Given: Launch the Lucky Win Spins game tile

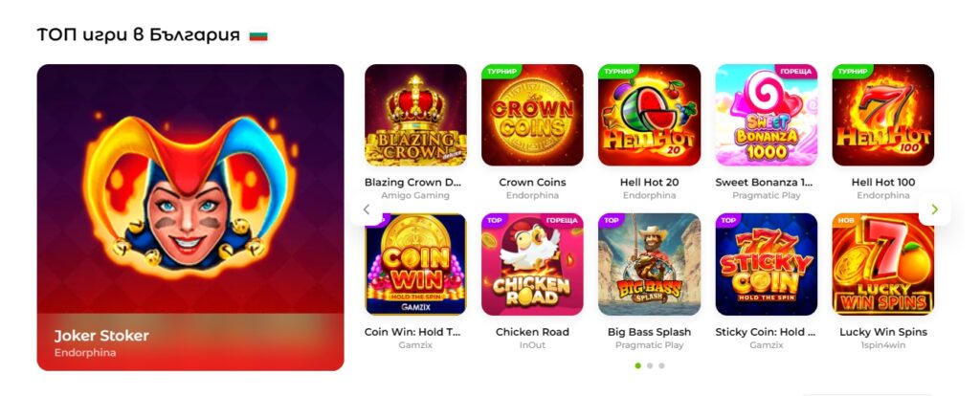Looking at the screenshot, I should (x=883, y=264).
